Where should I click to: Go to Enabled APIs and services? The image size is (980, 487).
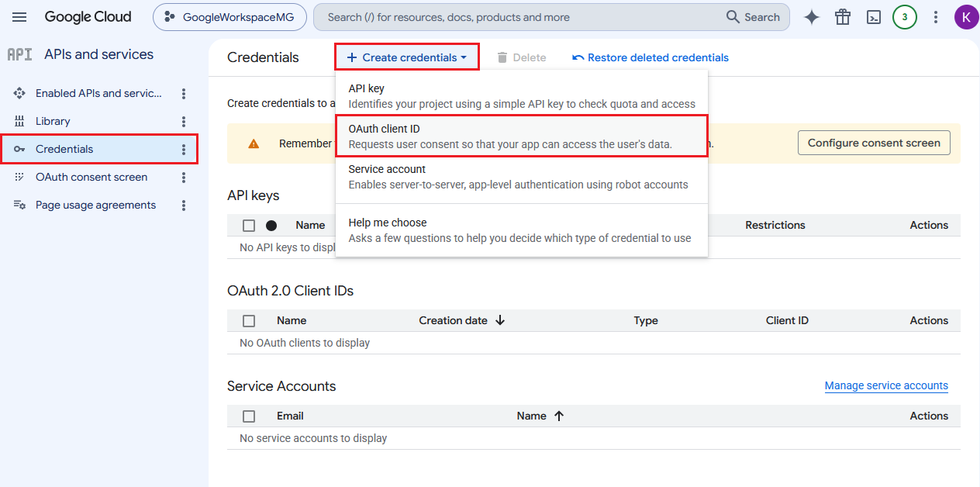(x=98, y=93)
